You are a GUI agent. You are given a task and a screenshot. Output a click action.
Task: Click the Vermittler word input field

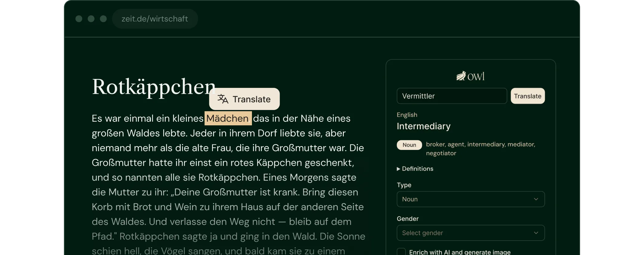[x=452, y=96]
